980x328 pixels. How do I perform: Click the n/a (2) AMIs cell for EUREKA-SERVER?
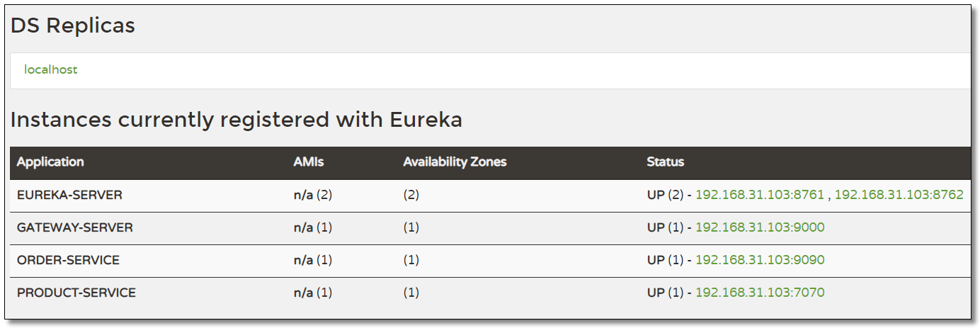[x=312, y=195]
